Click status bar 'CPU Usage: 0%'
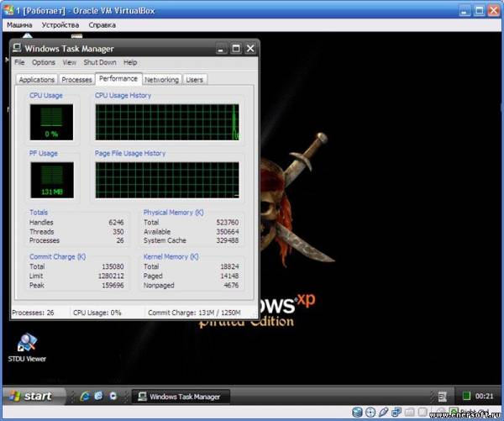Screen dimensions: 504x421 (x=97, y=313)
